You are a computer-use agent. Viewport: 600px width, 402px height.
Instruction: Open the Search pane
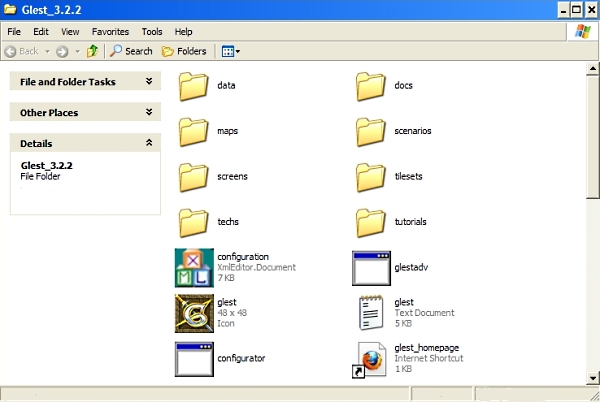point(131,51)
